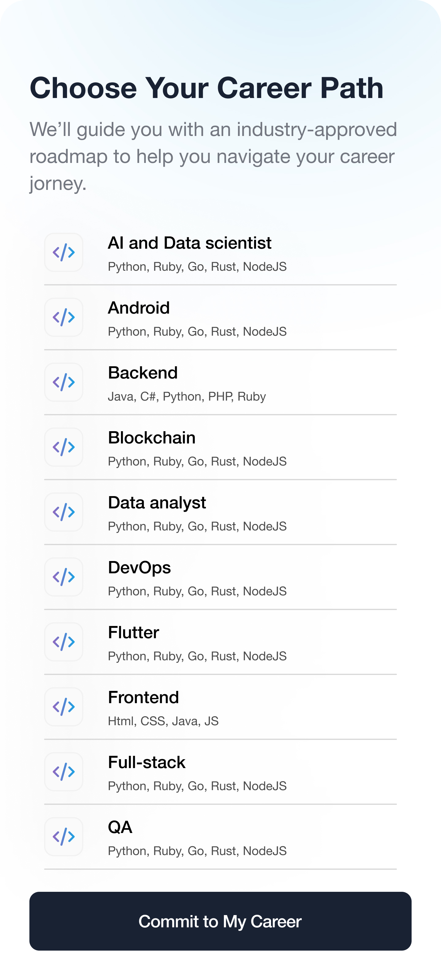Tap the Blockchain code bracket icon
The width and height of the screenshot is (441, 980).
coord(63,447)
